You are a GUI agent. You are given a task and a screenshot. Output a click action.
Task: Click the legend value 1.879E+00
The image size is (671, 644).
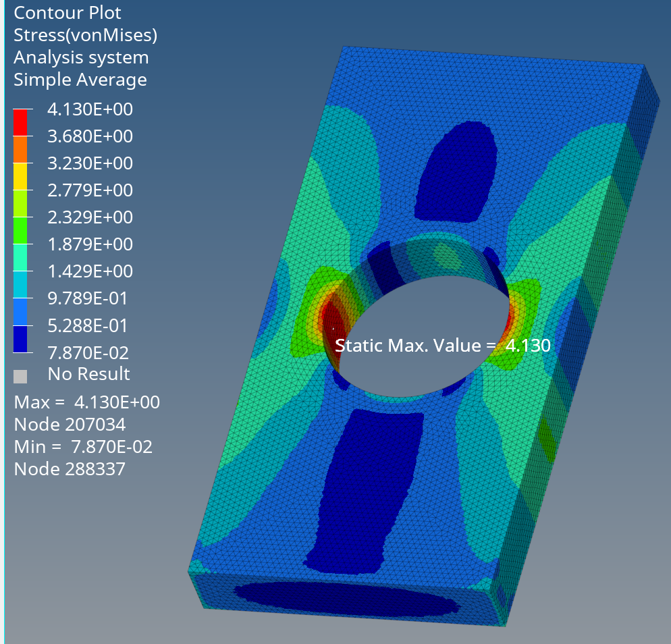[90, 244]
